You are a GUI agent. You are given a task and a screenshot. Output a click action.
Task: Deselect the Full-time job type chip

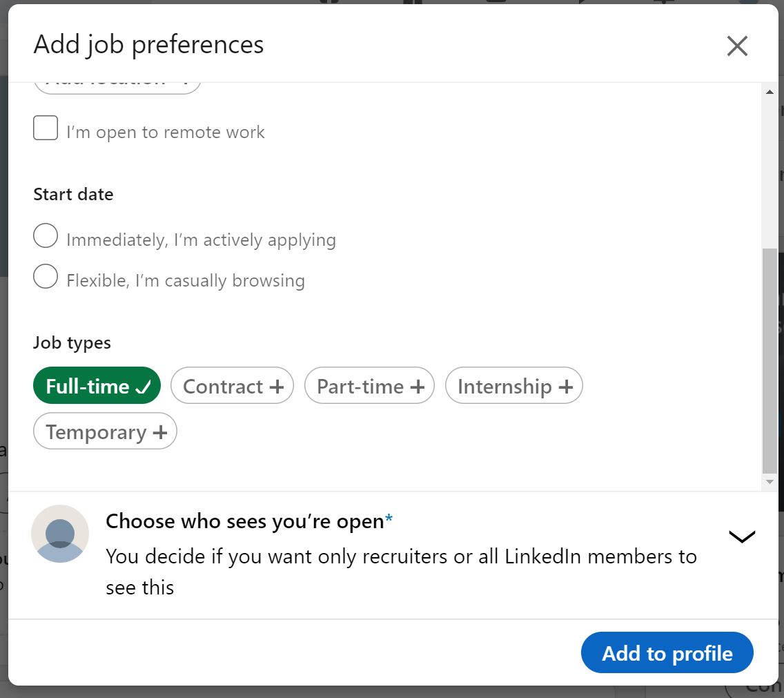point(96,386)
